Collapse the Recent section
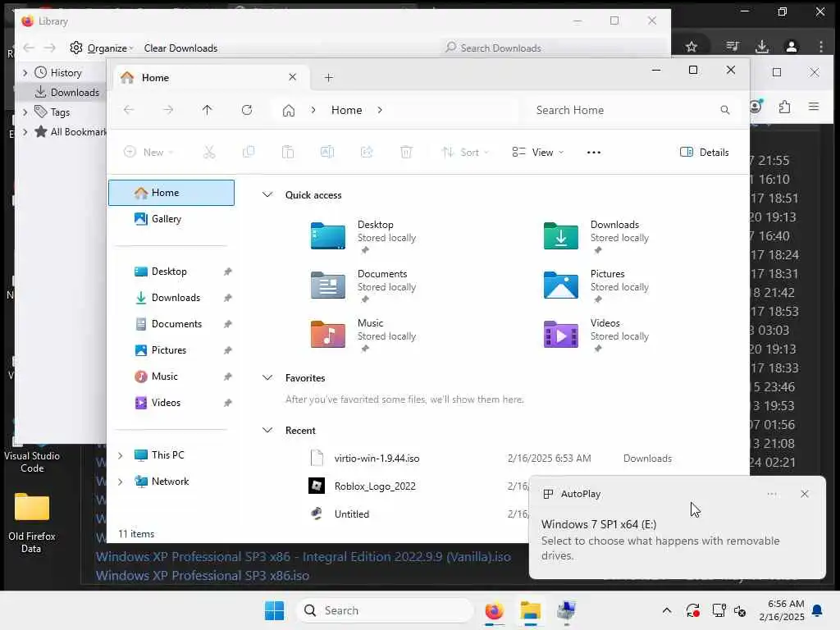The image size is (840, 630). pyautogui.click(x=267, y=430)
